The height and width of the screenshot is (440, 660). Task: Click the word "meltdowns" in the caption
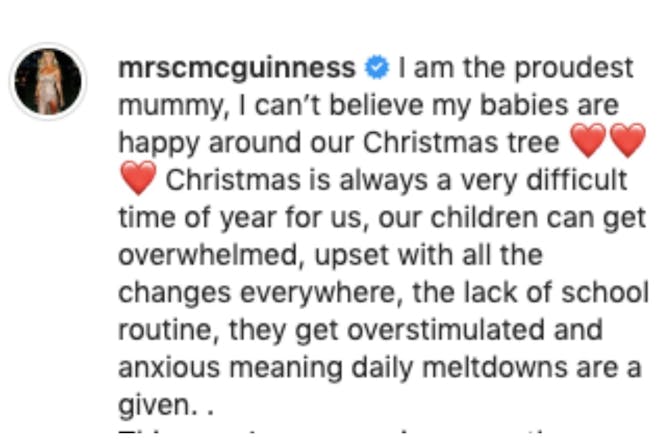[x=495, y=368]
